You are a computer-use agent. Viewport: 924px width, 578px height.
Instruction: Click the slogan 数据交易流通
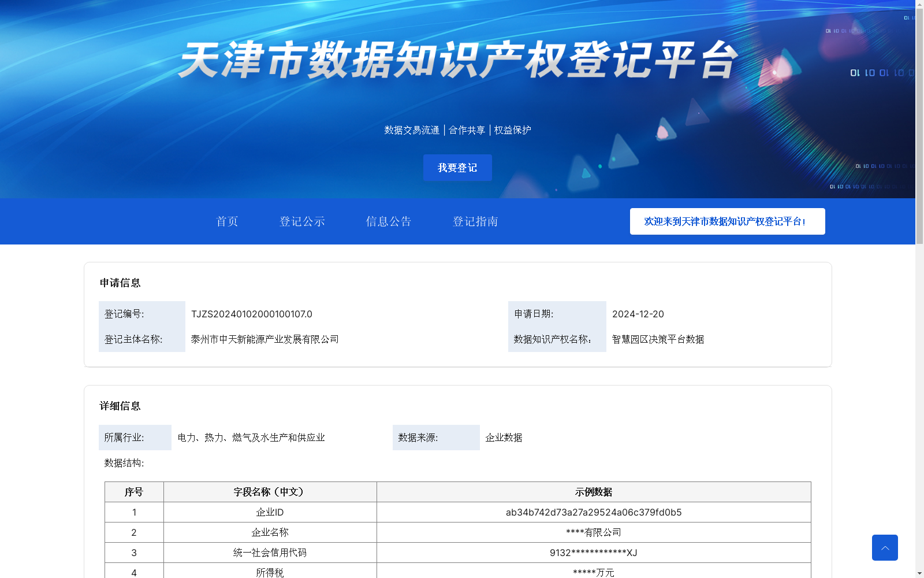click(x=412, y=130)
